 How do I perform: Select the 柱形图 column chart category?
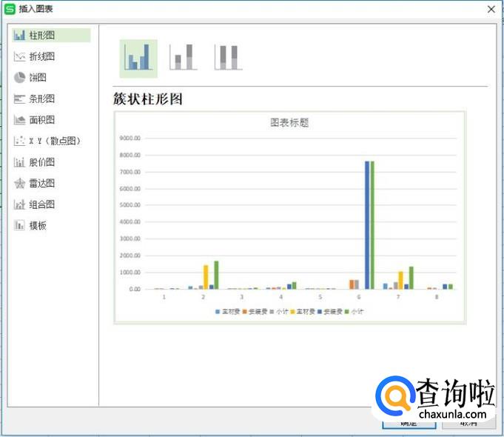tap(51, 35)
